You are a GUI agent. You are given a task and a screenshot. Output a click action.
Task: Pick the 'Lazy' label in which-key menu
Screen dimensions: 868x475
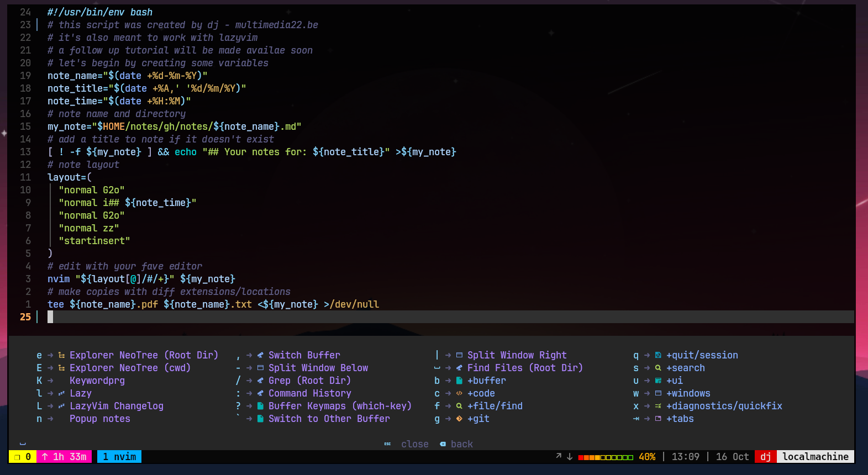81,393
